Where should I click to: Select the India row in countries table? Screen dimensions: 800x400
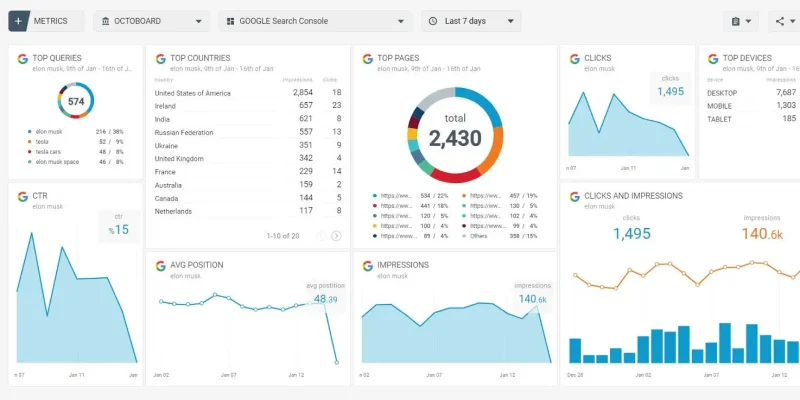[248, 119]
